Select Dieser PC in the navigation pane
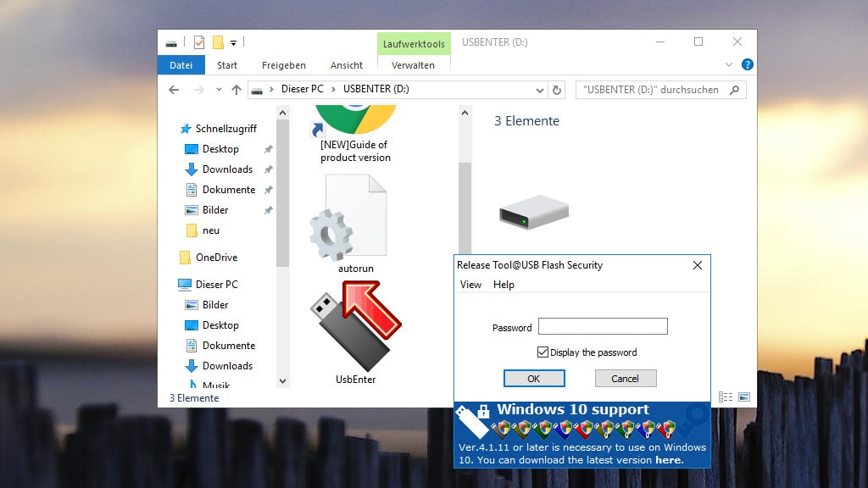Image resolution: width=868 pixels, height=488 pixels. click(x=216, y=285)
